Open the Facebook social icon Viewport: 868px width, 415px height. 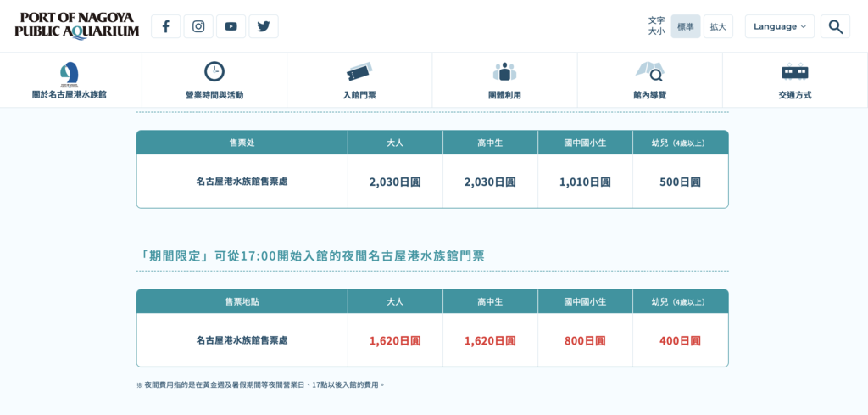tap(165, 26)
